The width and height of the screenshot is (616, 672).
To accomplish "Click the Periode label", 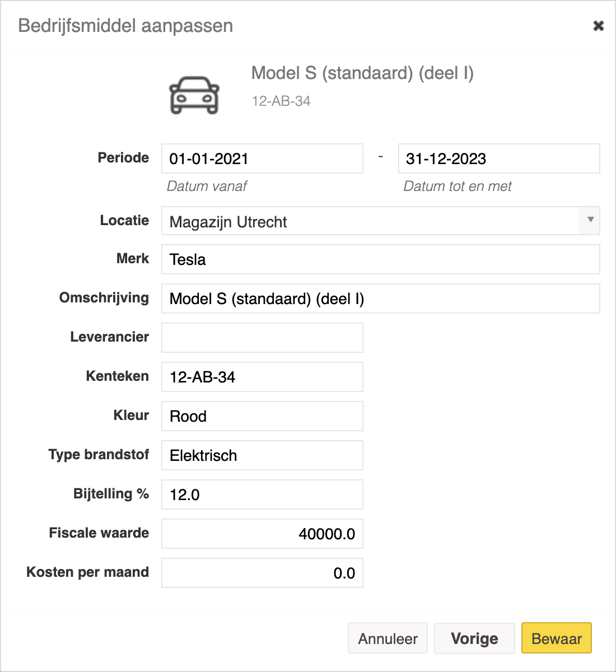I will [x=123, y=158].
